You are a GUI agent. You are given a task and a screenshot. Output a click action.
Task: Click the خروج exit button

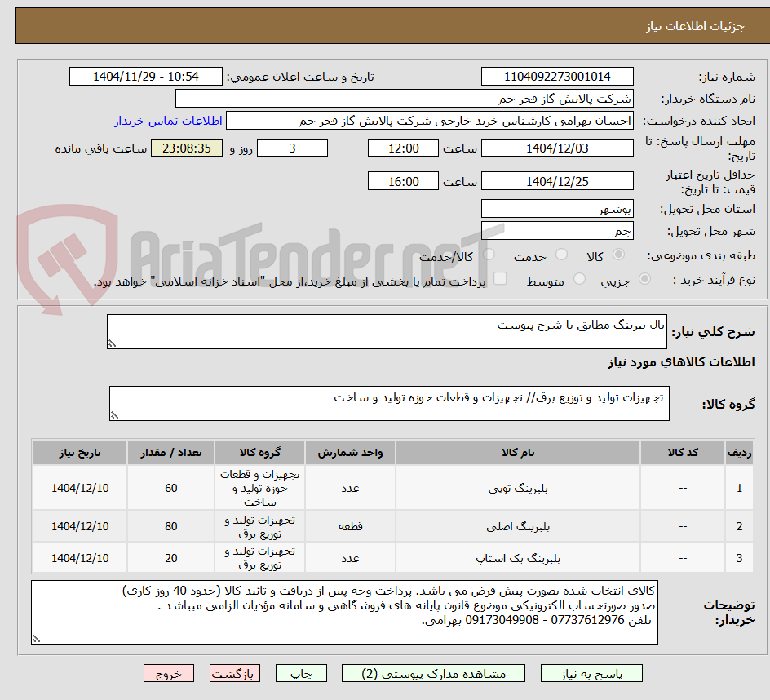pyautogui.click(x=168, y=673)
